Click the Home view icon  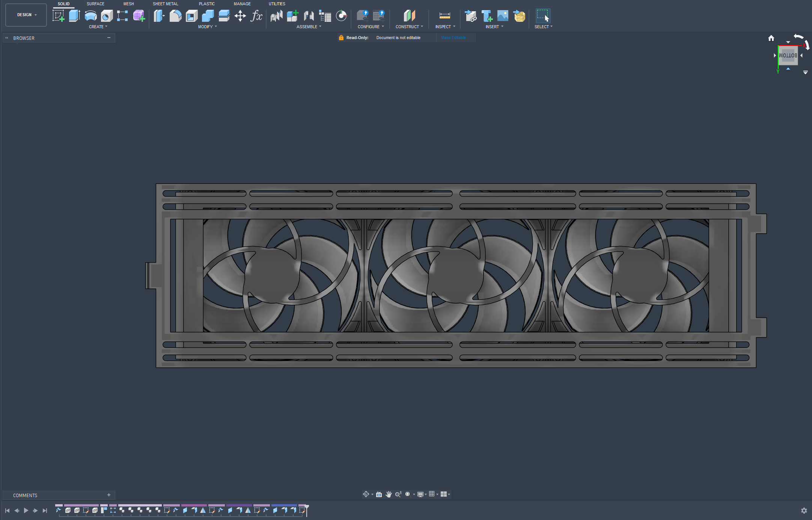pos(771,38)
